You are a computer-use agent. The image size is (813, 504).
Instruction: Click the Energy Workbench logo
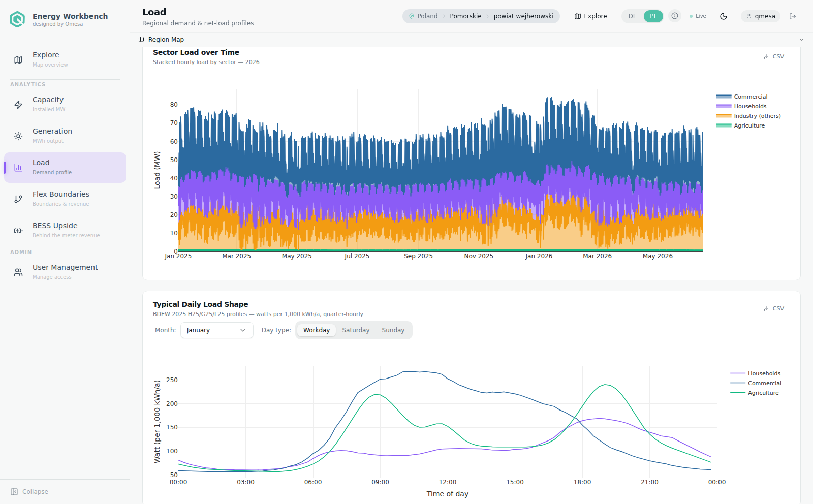click(x=17, y=19)
